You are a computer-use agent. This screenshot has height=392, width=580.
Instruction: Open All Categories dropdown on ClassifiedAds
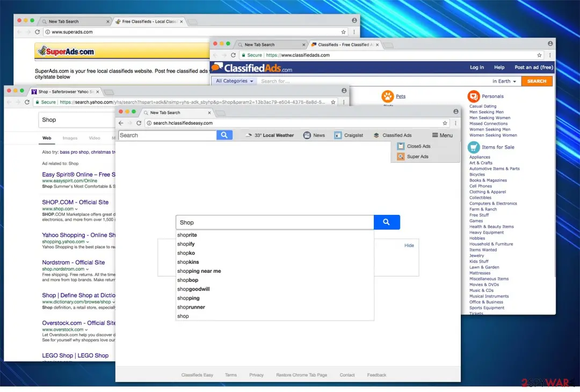[x=235, y=81]
